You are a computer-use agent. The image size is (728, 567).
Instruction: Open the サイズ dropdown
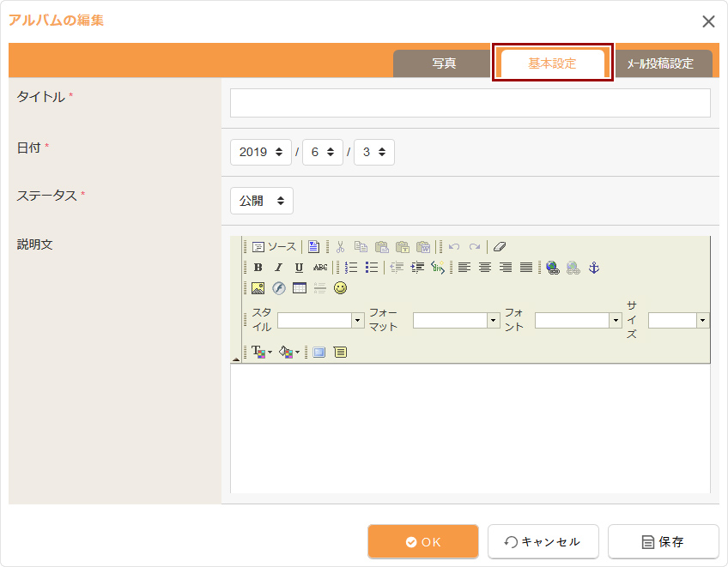[x=678, y=320]
